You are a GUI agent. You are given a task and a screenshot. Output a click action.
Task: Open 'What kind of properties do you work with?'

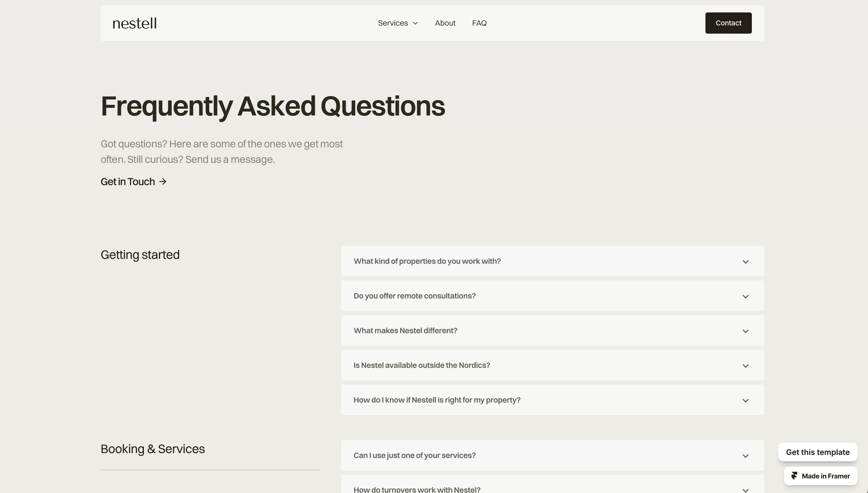click(x=427, y=261)
